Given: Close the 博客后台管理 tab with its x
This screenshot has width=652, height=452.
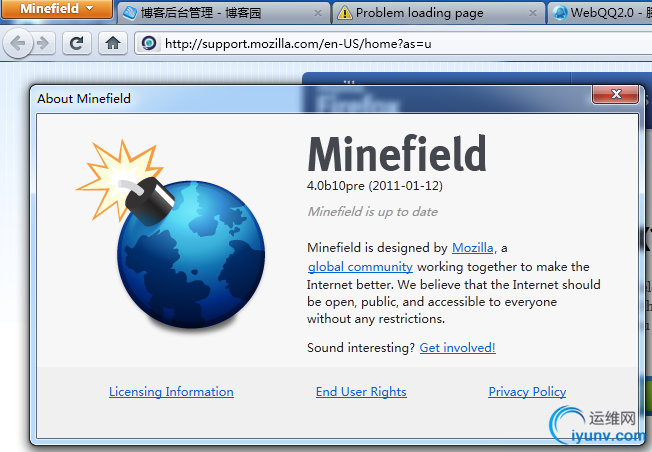Looking at the screenshot, I should (x=318, y=13).
